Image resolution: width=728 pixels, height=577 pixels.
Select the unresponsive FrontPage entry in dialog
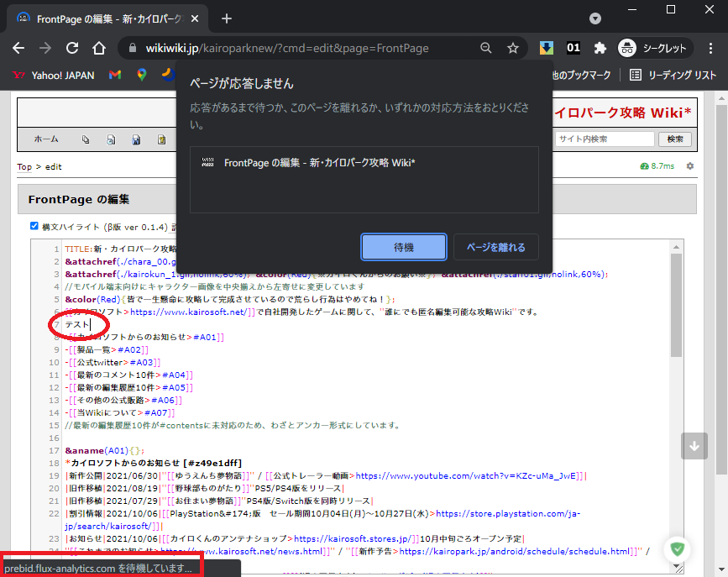pos(364,163)
